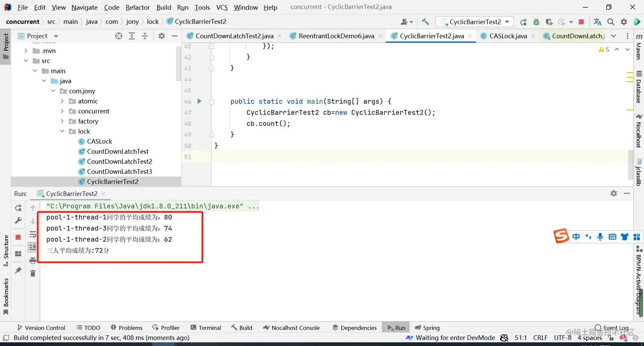This screenshot has height=346, width=644.
Task: Toggle soft-wrap in the Run console
Action: [33, 234]
